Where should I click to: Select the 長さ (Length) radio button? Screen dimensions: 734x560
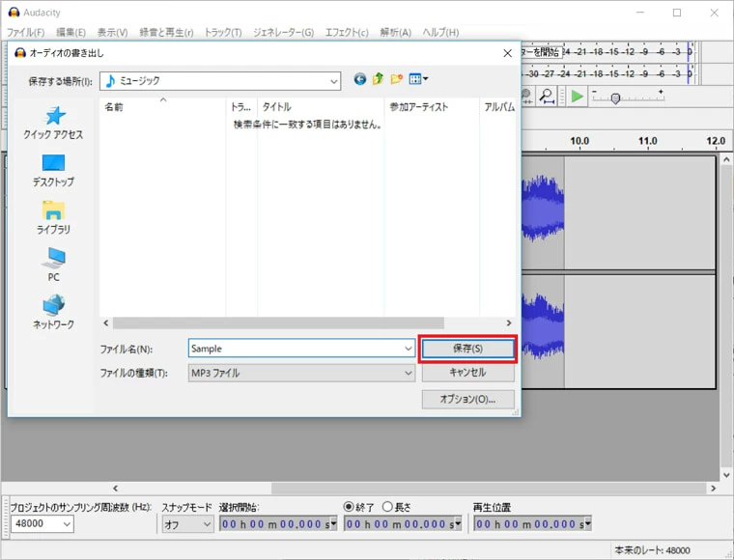387,507
